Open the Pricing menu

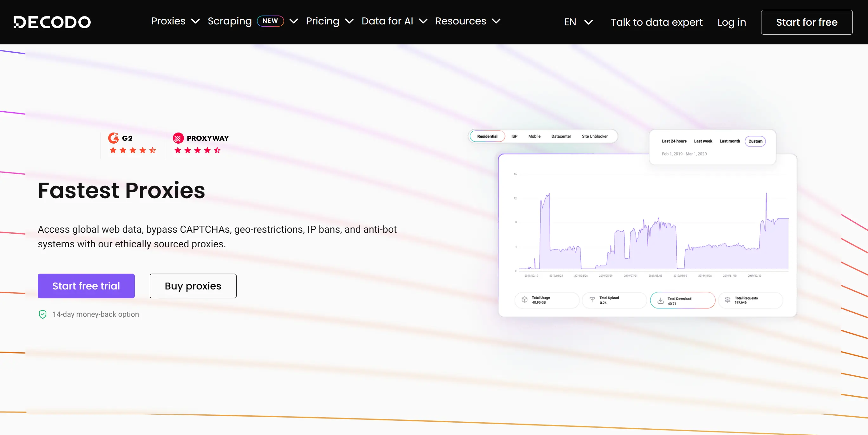tap(323, 21)
